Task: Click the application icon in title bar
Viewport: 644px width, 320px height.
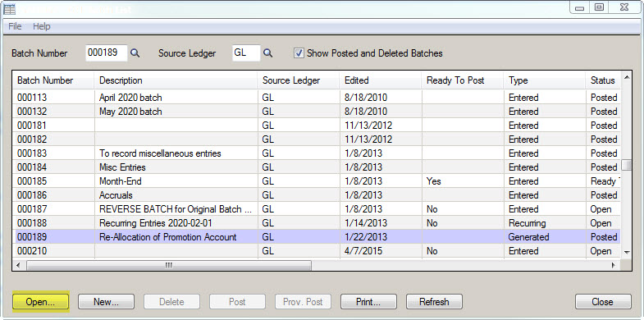Action: [x=10, y=9]
